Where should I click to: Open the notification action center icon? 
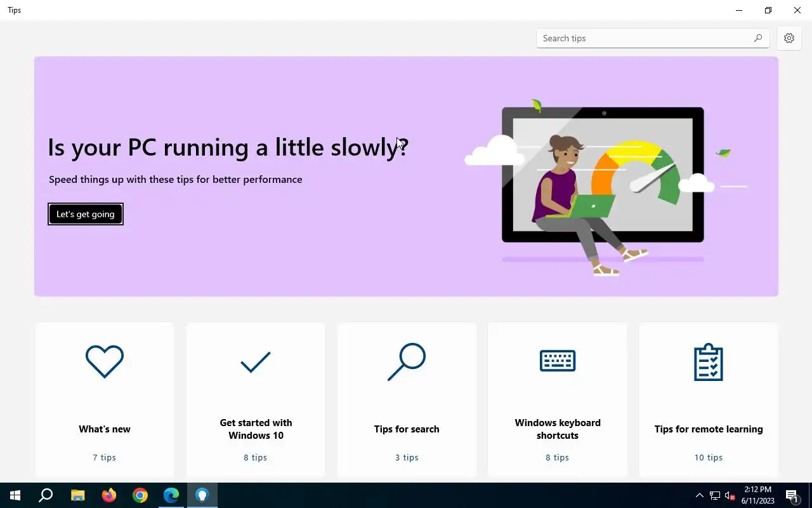(792, 495)
